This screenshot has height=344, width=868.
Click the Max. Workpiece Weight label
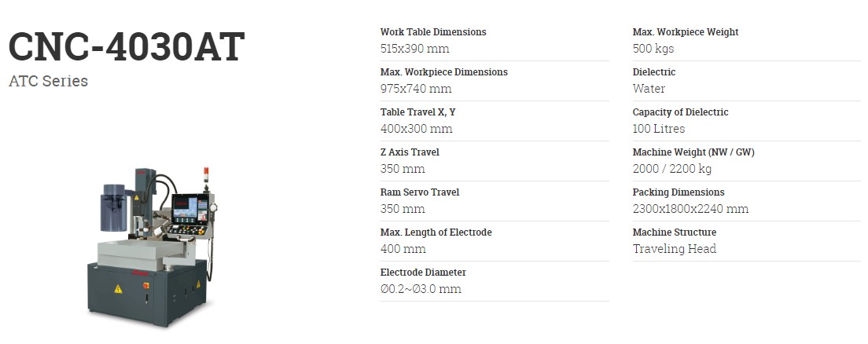click(x=686, y=32)
